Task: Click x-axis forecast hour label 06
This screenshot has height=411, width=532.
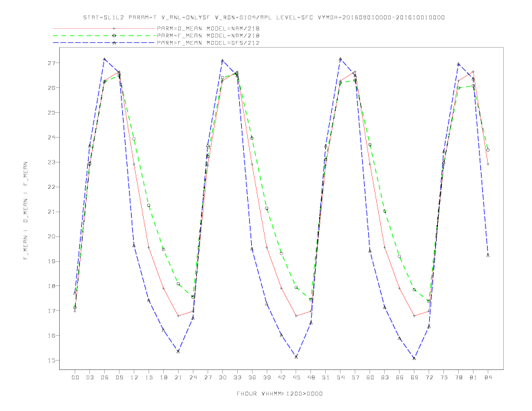Action: (x=105, y=377)
